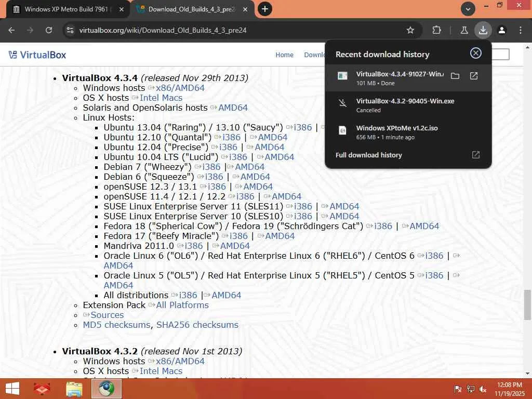
Task: Click the red taskbar app icon
Action: (42, 389)
